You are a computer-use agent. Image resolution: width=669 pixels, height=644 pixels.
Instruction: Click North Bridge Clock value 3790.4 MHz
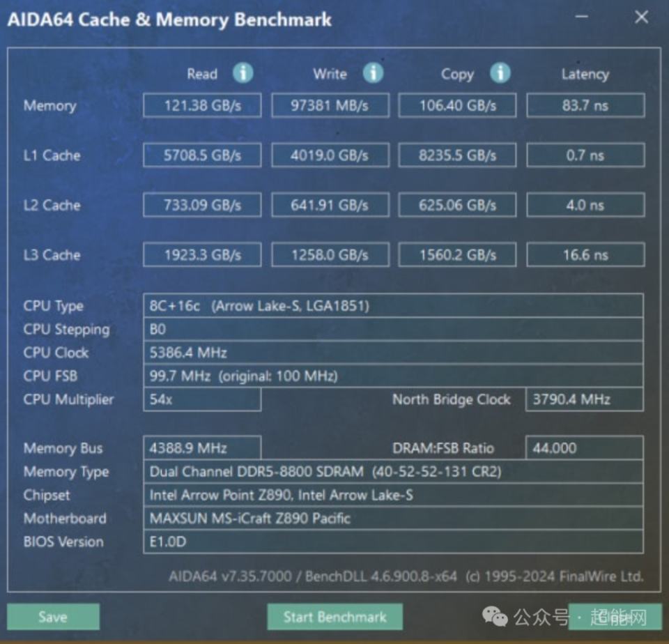coord(585,399)
